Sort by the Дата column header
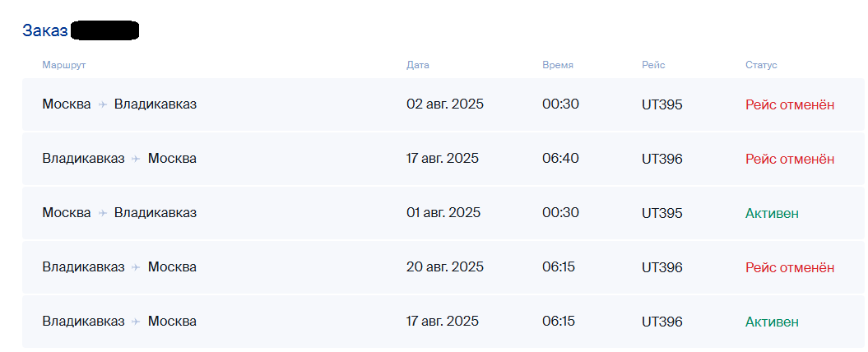 click(418, 65)
